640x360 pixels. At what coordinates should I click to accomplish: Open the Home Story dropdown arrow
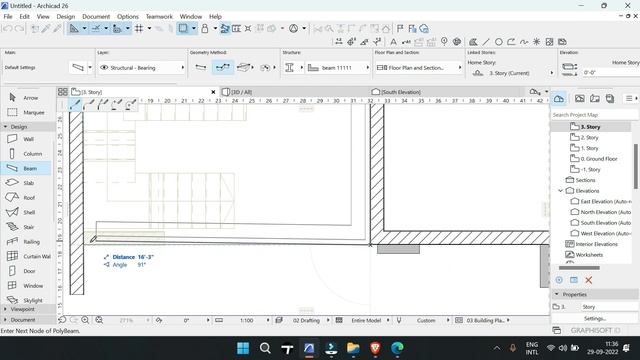[552, 73]
